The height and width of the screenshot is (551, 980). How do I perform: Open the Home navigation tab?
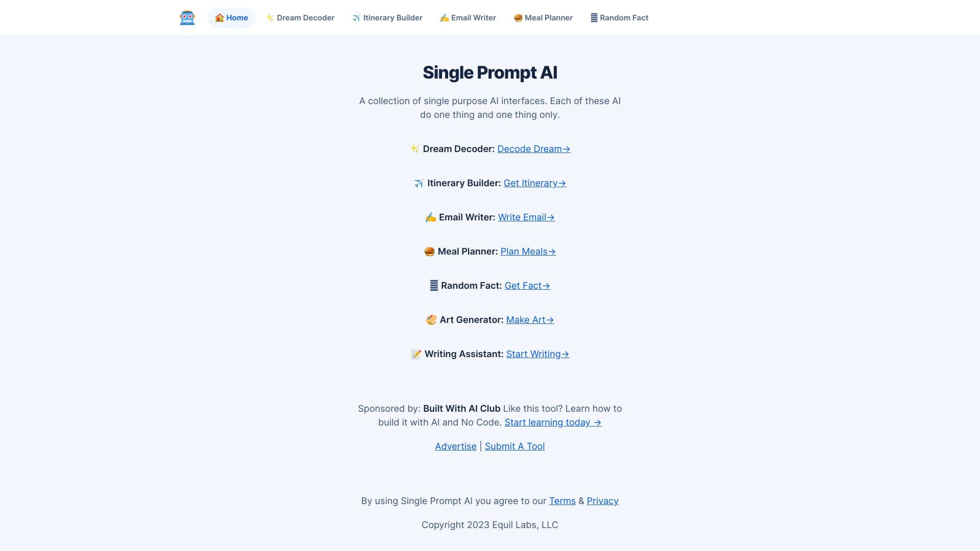[231, 17]
